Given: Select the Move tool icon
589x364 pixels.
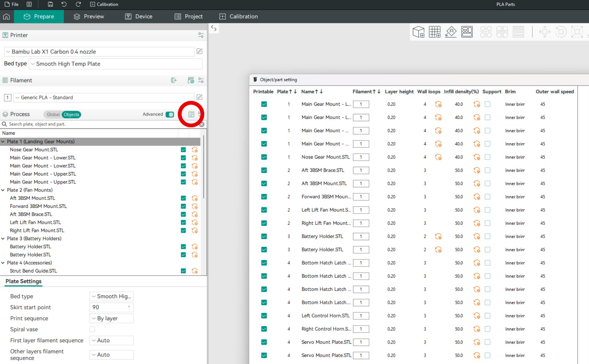Looking at the screenshot, I should 545,32.
